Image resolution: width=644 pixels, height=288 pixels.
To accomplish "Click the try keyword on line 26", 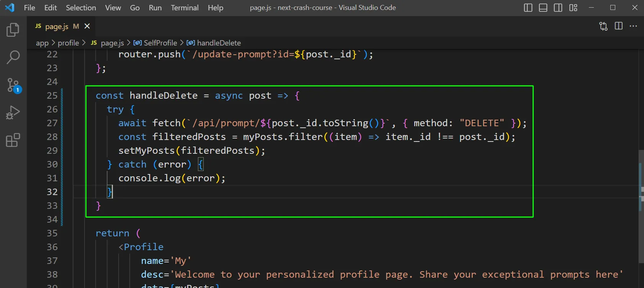I will (x=115, y=110).
